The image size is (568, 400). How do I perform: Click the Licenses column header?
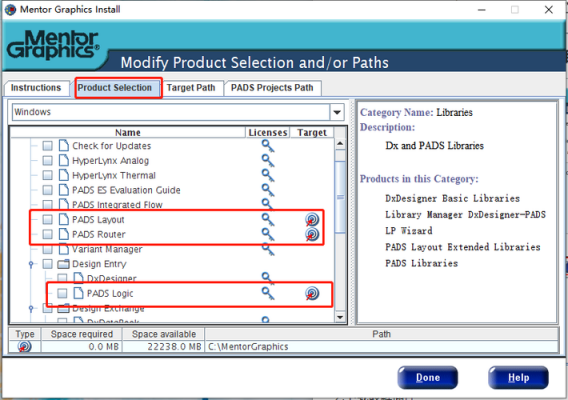click(x=268, y=133)
